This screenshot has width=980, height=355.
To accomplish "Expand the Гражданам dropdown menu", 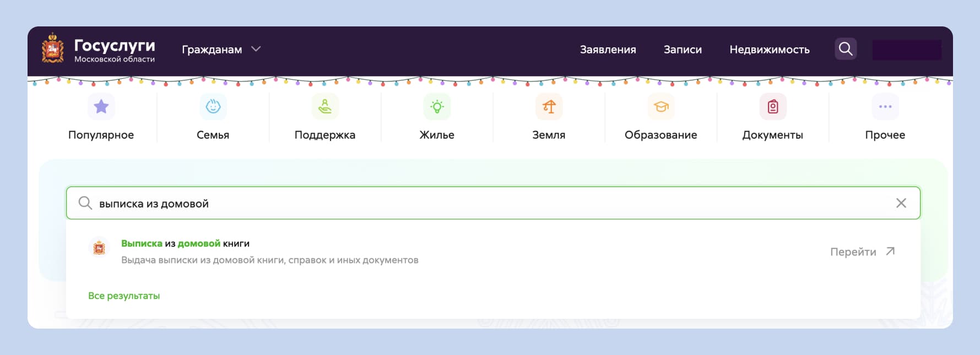I will click(x=212, y=50).
